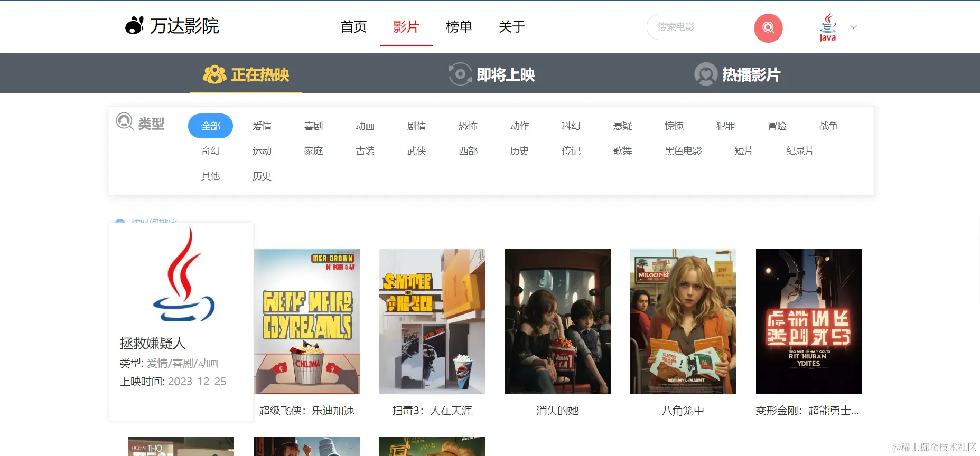Go to 首页 in the navigation
980x456 pixels.
353,26
